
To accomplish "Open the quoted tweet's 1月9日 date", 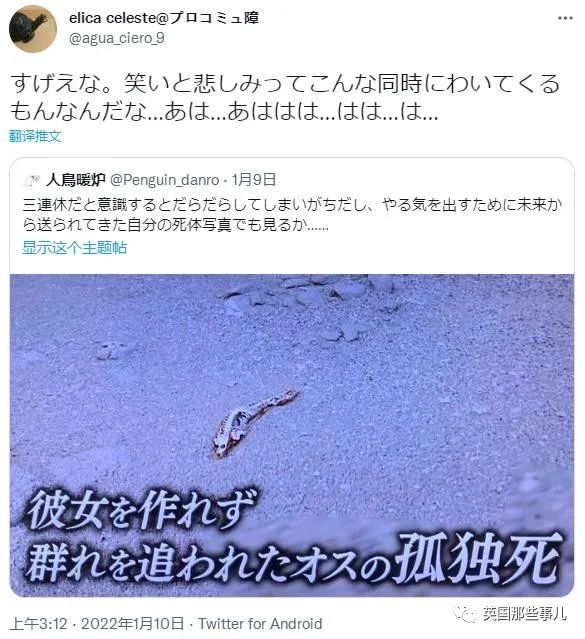I will click(x=254, y=180).
